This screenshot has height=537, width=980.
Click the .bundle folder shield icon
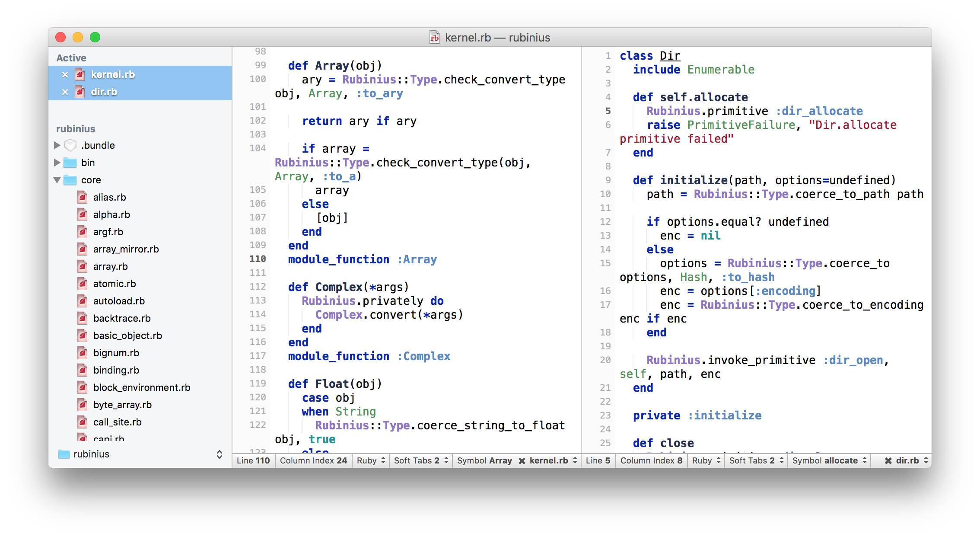pos(70,145)
